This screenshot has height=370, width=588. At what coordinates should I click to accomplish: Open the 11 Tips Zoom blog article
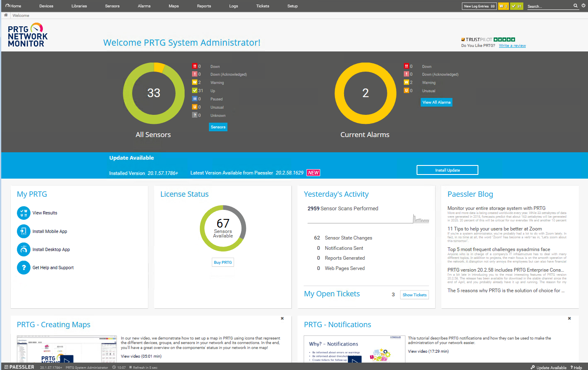point(494,229)
